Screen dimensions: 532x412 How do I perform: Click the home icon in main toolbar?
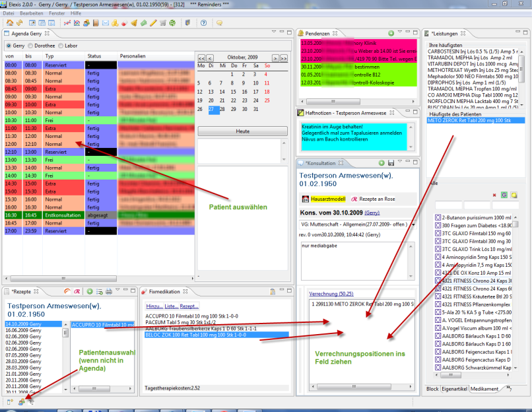tap(10, 22)
